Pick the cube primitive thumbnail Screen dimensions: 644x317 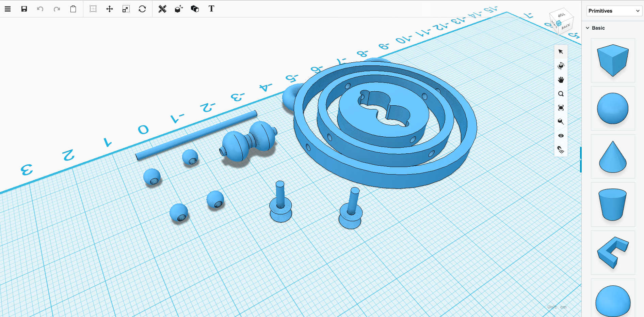click(613, 60)
